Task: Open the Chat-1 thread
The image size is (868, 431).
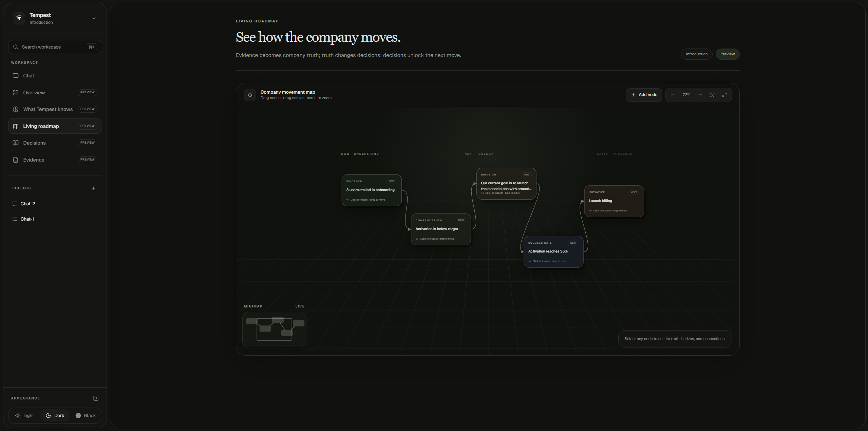Action: coord(55,219)
